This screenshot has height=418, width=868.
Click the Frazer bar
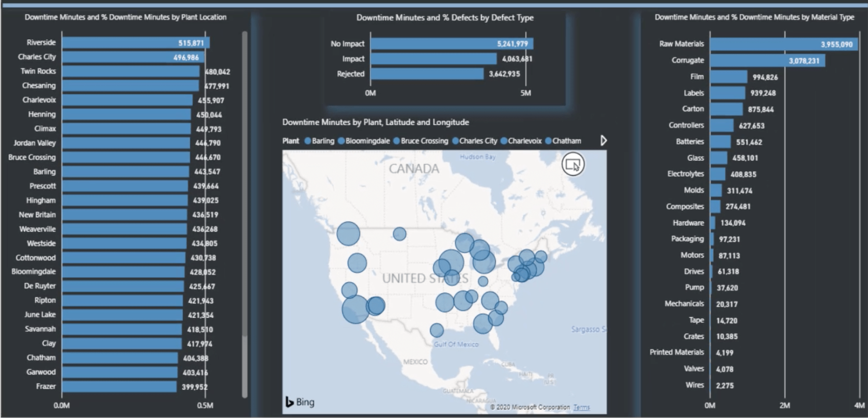pyautogui.click(x=119, y=386)
